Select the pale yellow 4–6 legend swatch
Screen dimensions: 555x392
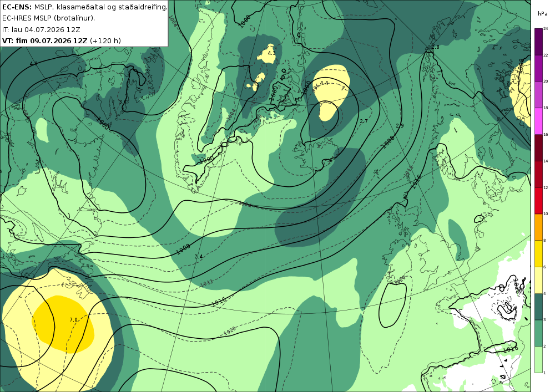pos(538,280)
